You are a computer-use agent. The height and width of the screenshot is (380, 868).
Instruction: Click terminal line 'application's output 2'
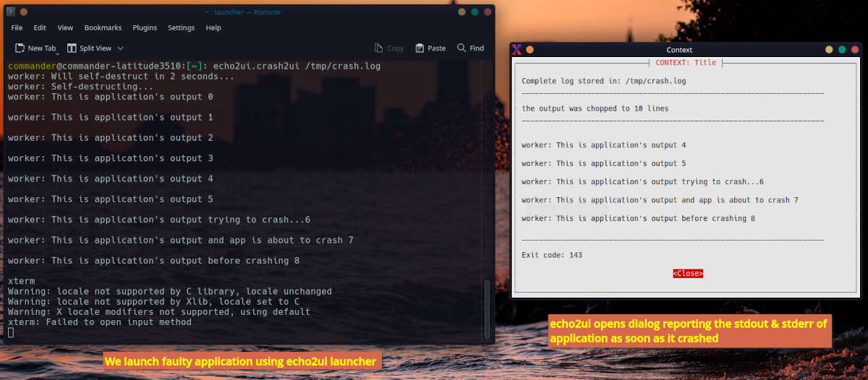pyautogui.click(x=110, y=137)
